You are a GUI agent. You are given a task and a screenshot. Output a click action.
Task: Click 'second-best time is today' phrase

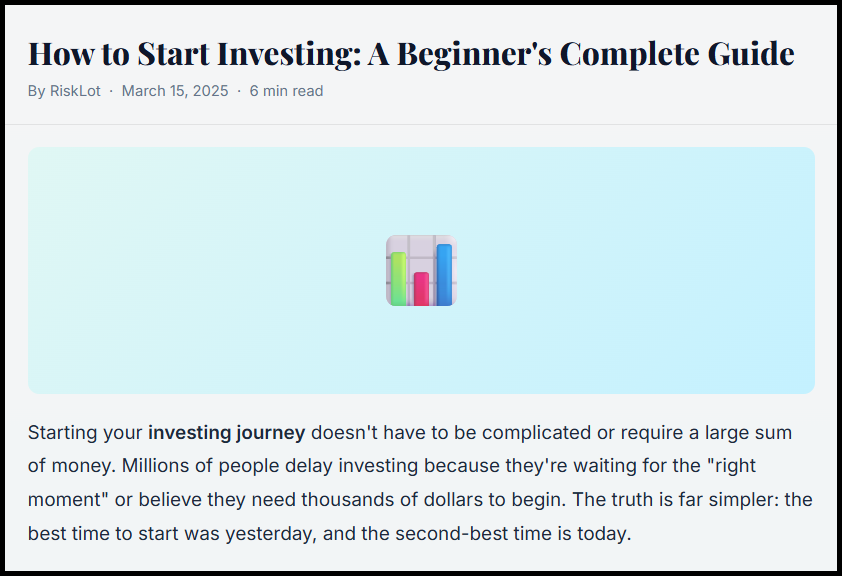513,534
